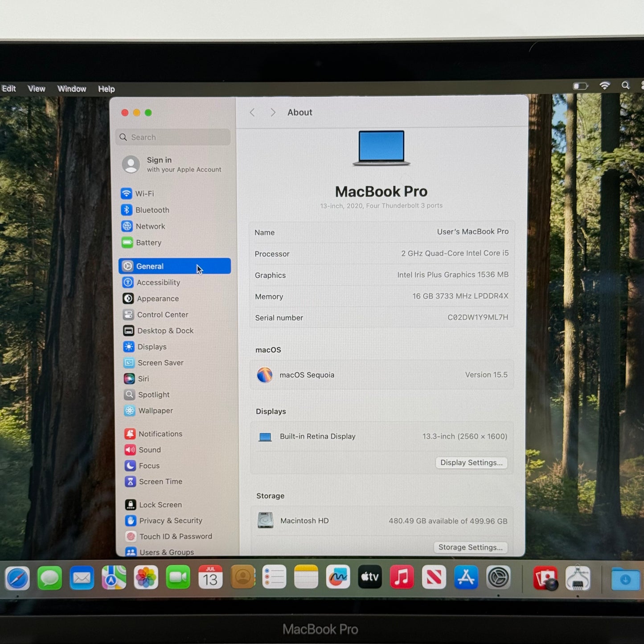
Task: Launch Photo Booth from the Dock
Action: click(x=546, y=578)
